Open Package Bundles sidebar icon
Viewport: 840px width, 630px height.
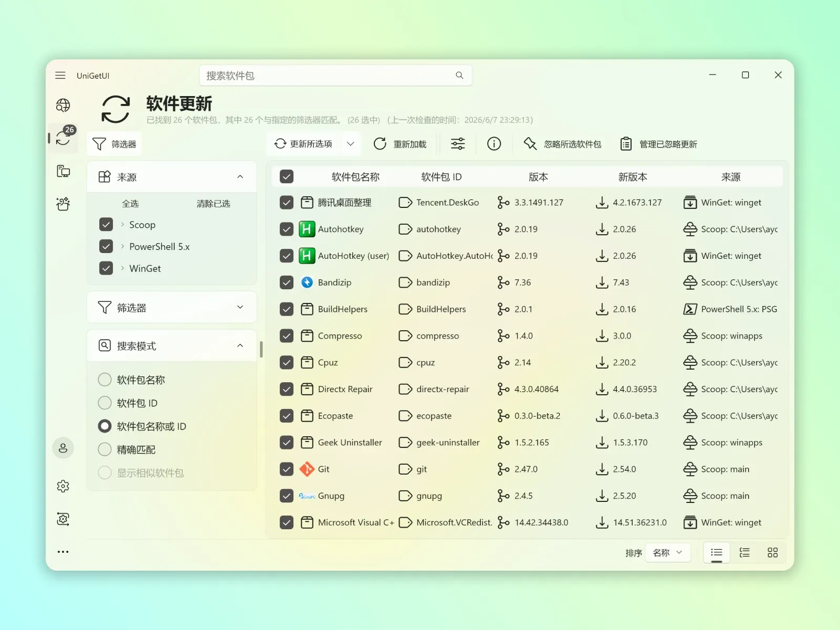tap(63, 204)
